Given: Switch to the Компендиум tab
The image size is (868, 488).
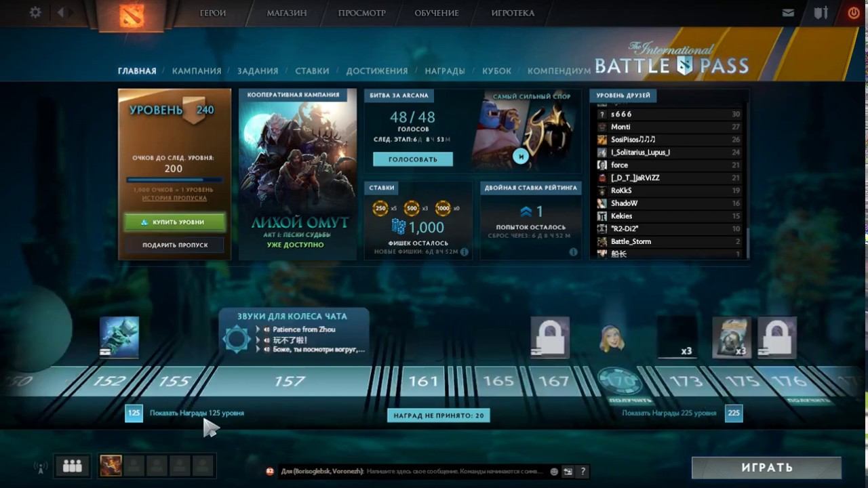Looking at the screenshot, I should point(559,70).
